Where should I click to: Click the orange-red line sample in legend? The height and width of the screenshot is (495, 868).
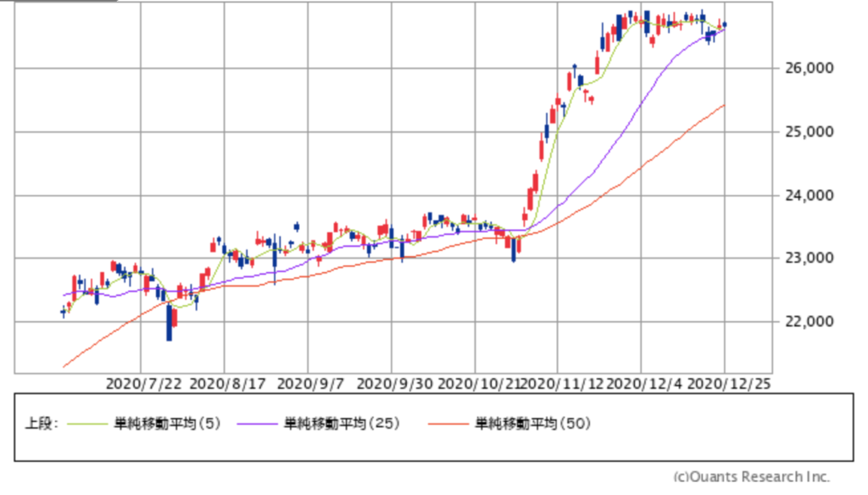[448, 424]
